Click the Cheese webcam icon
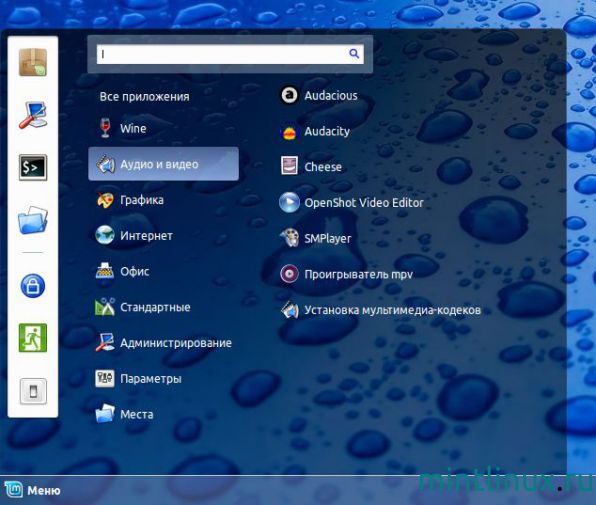 click(x=289, y=166)
